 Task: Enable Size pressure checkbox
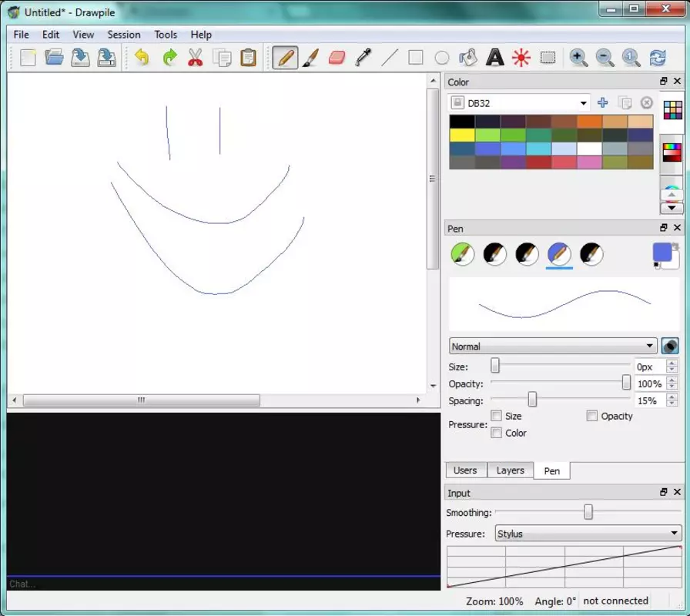497,416
